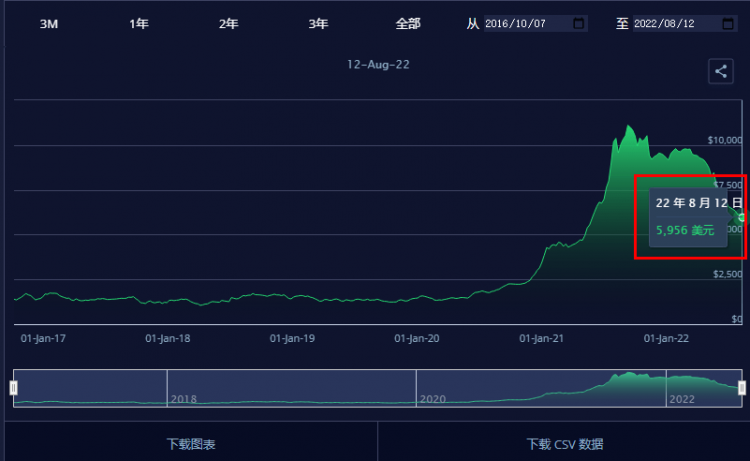Click the 从 start date field 2016/10/07
Screen dimensions: 750x461
[526, 23]
